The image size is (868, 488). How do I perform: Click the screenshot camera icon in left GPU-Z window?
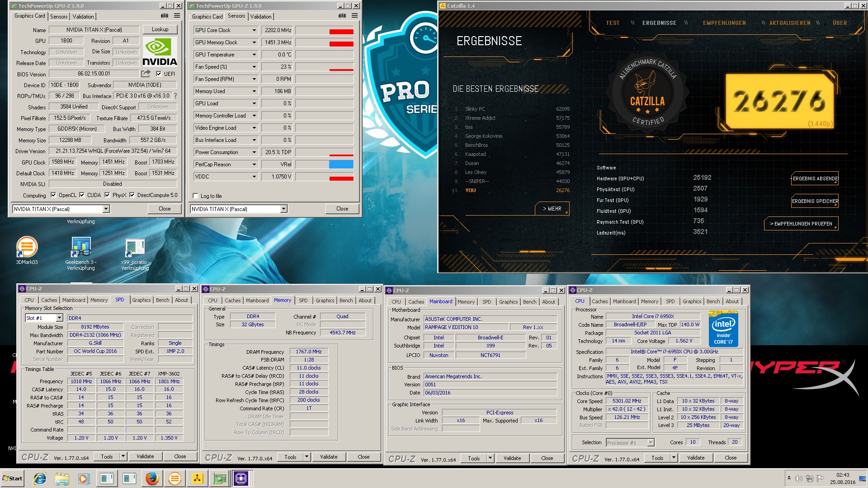coord(165,16)
